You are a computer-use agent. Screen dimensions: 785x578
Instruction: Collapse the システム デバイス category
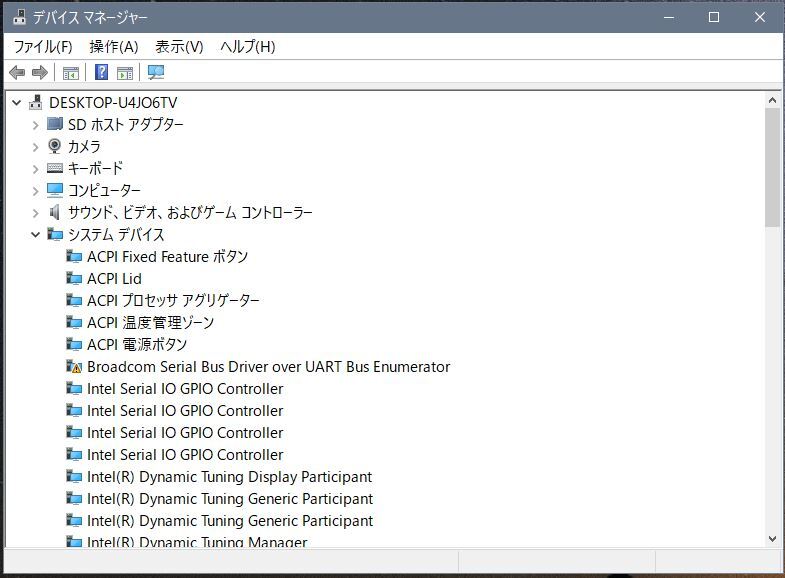click(x=36, y=234)
